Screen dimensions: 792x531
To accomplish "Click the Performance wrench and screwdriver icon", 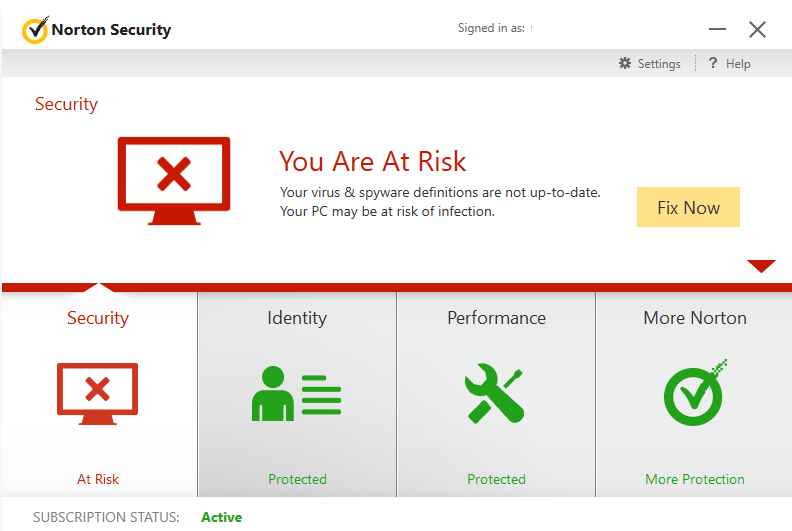I will point(495,395).
